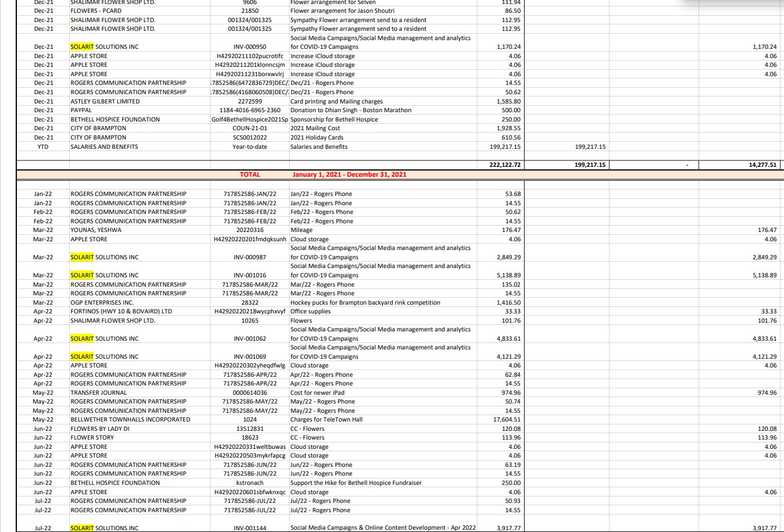The height and width of the screenshot is (532, 784).
Task: Click Apple reference H42920220601sbfwknxqc
Action: tap(250, 492)
